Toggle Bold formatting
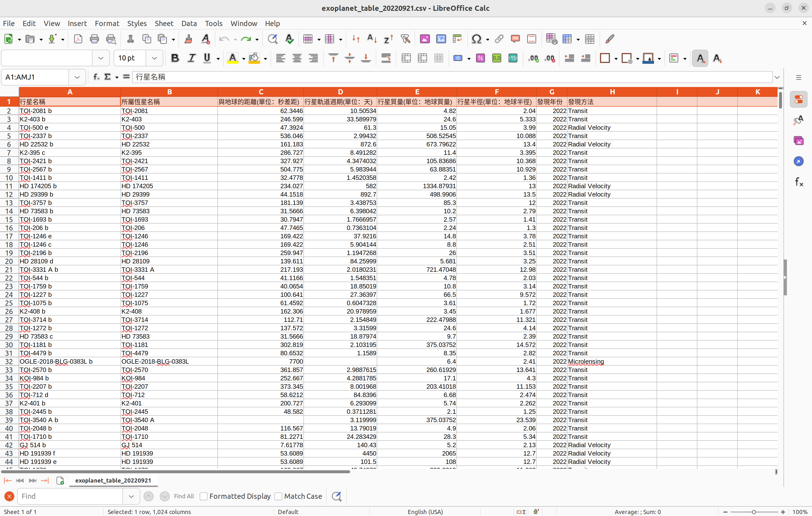The height and width of the screenshot is (516, 812). click(x=175, y=58)
